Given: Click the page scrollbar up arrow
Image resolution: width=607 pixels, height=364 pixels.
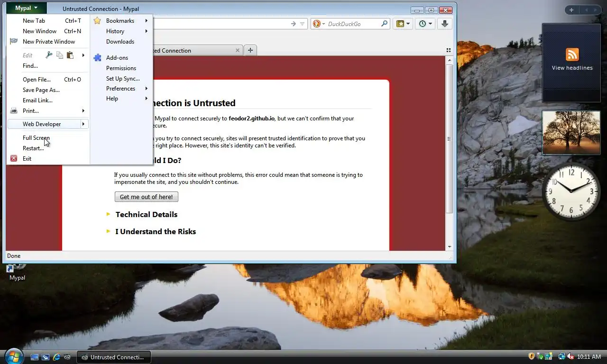Looking at the screenshot, I should 449,60.
